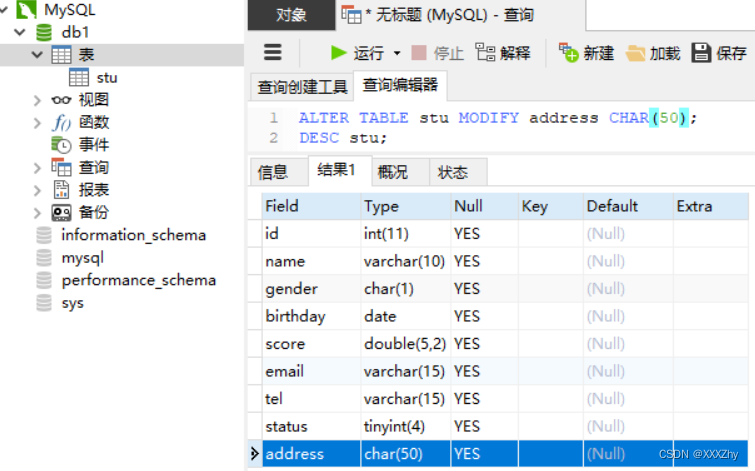Click the row indicator arrow for address
Viewport: 755px width, 471px height.
pyautogui.click(x=255, y=453)
